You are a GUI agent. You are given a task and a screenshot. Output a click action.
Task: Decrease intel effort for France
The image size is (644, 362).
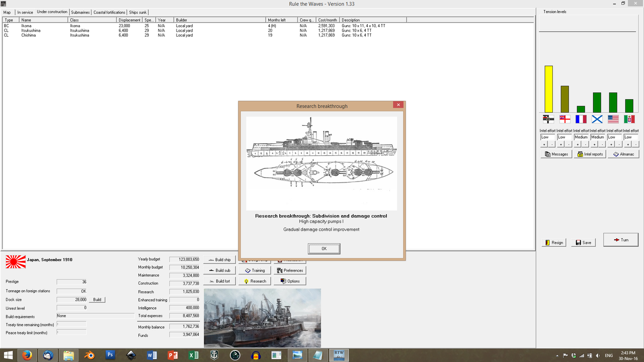tap(585, 144)
